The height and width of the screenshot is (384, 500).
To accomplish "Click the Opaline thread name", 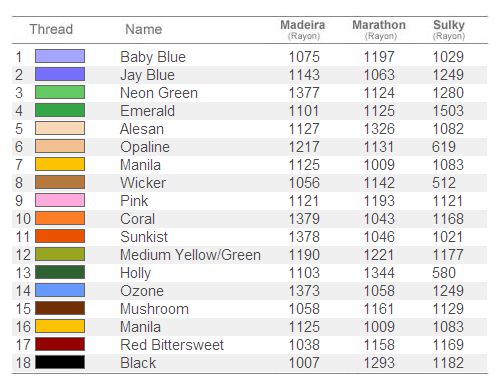I will pyautogui.click(x=145, y=147).
